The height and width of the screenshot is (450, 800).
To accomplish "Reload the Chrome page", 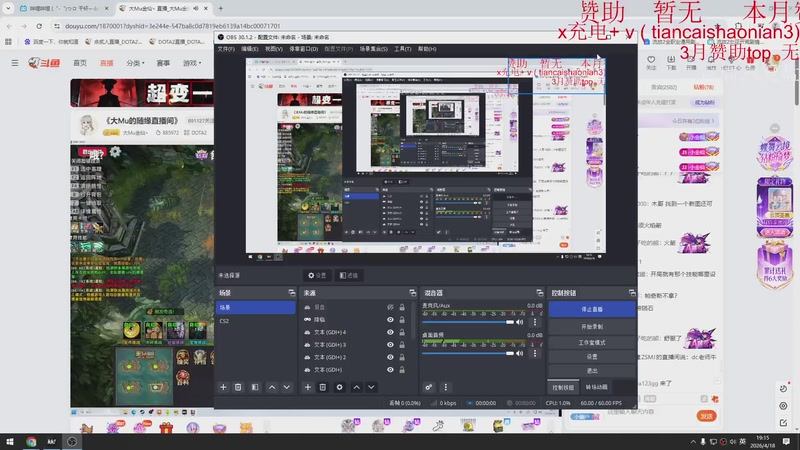I will (x=39, y=26).
